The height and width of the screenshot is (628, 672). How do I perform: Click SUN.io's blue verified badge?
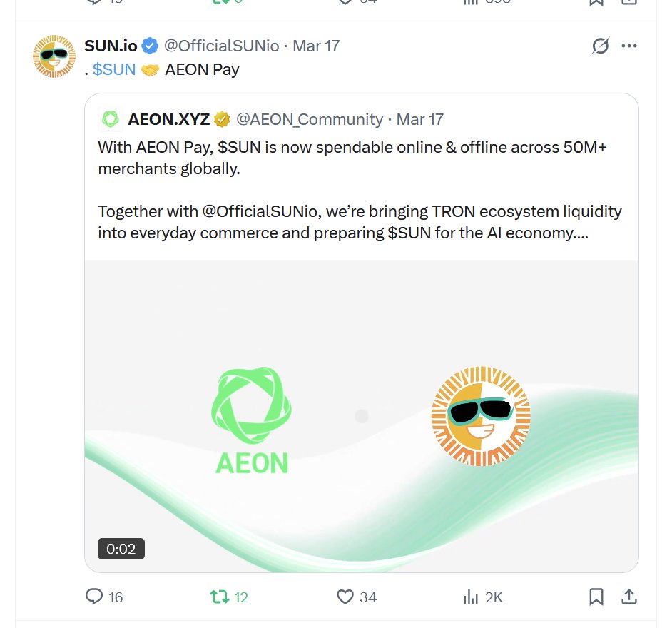click(x=150, y=46)
